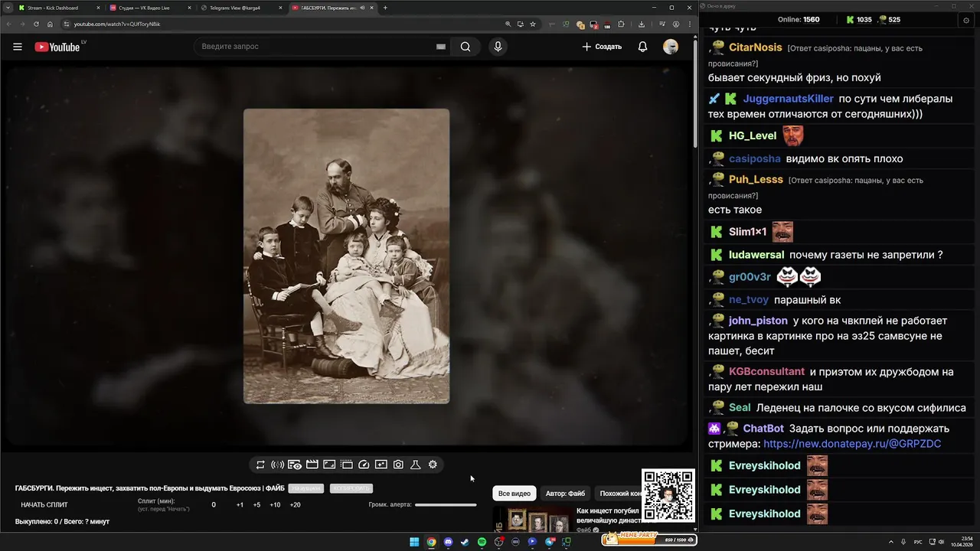The image size is (980, 551).
Task: Add +10 minutes to split
Action: tap(275, 505)
